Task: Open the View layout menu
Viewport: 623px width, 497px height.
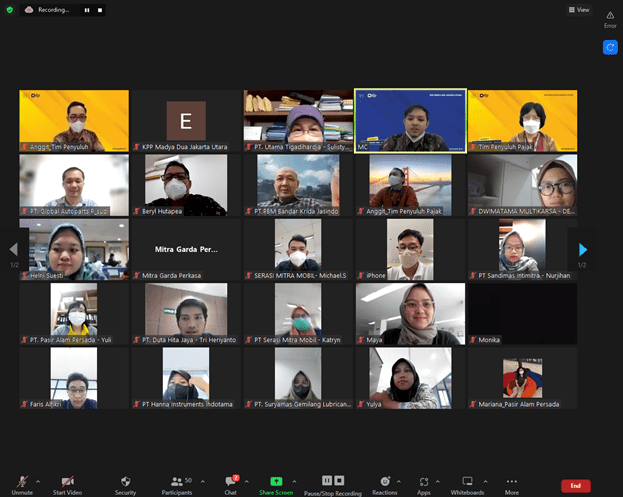Action: (579, 10)
